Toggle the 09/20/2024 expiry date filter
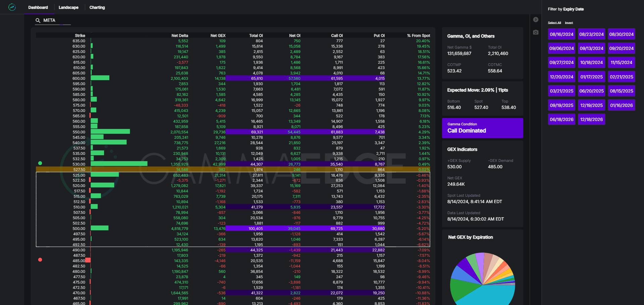This screenshot has width=644, height=305. [x=621, y=48]
